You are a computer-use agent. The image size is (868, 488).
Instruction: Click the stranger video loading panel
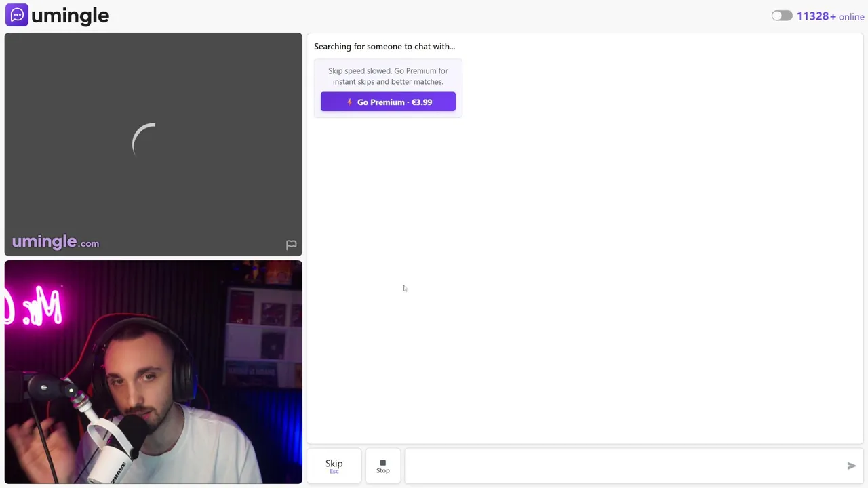point(153,144)
